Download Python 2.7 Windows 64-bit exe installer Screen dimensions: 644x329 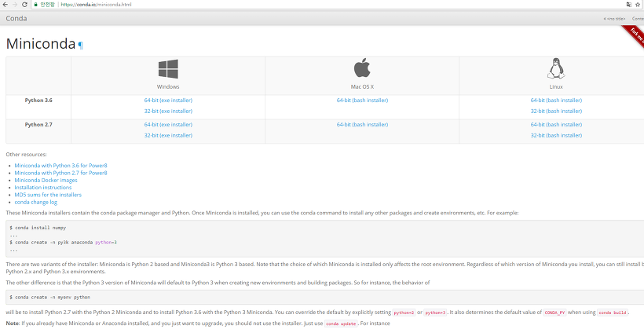(x=168, y=124)
